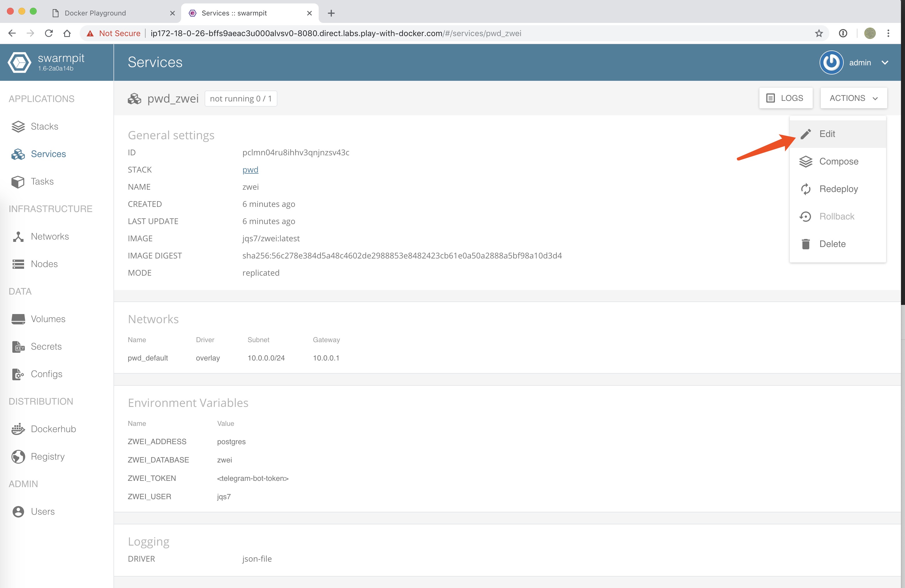Open the Registry distribution page

48,456
